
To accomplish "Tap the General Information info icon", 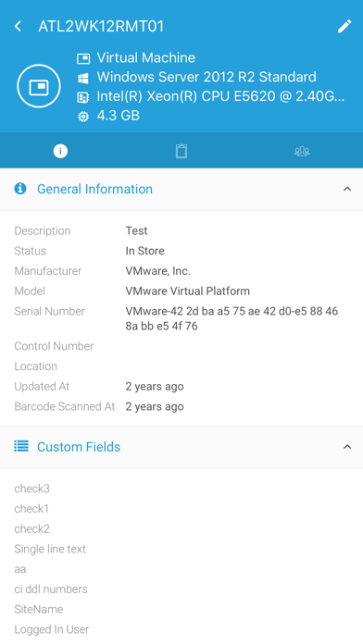I will (x=20, y=189).
